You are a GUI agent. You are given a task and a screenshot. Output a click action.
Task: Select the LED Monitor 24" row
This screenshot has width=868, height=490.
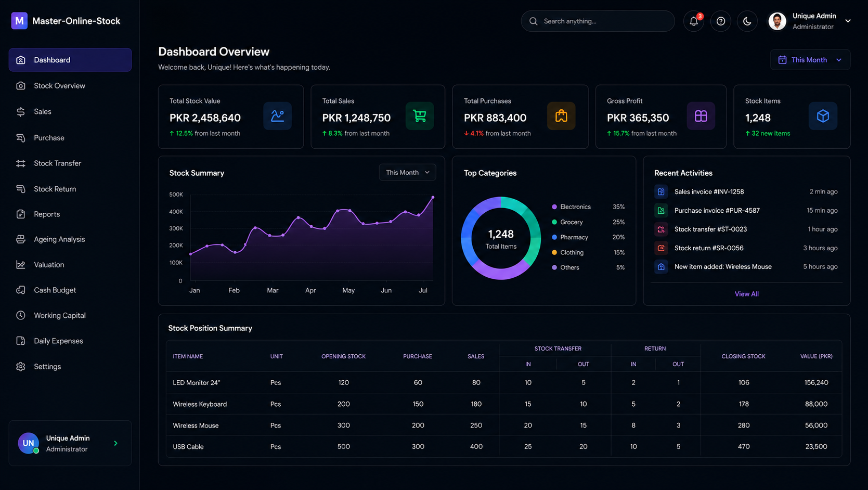(x=503, y=382)
